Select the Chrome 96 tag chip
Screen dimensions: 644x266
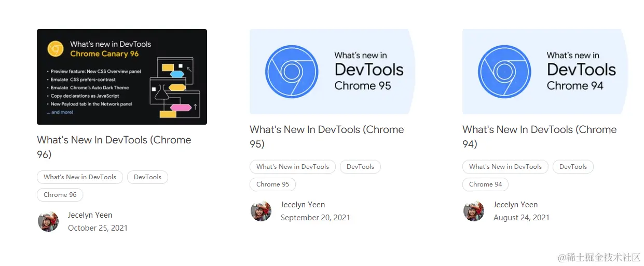tap(60, 195)
